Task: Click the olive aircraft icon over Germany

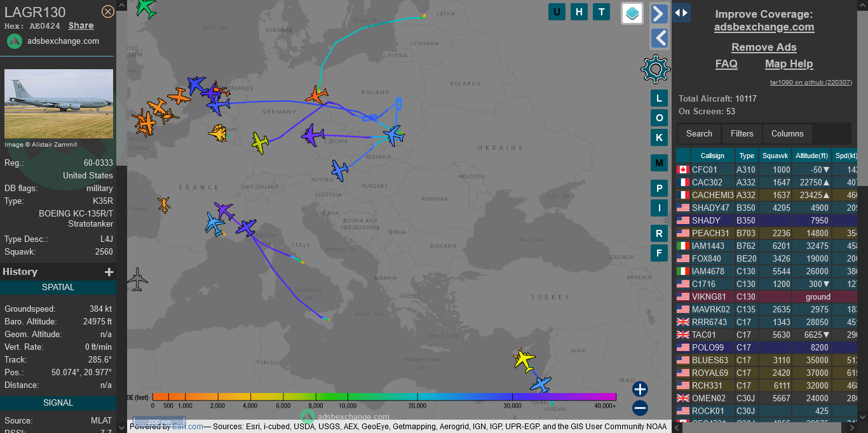Action: click(x=260, y=142)
